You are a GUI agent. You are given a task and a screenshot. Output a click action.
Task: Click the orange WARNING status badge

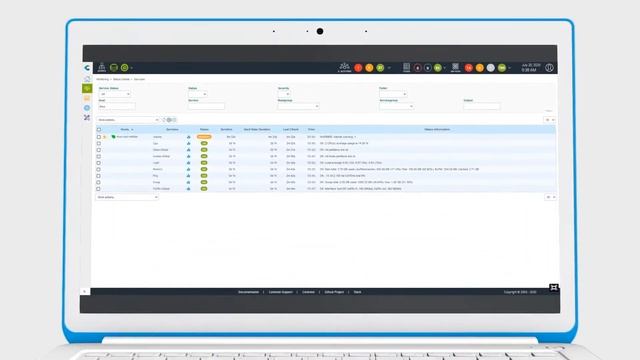coord(204,137)
